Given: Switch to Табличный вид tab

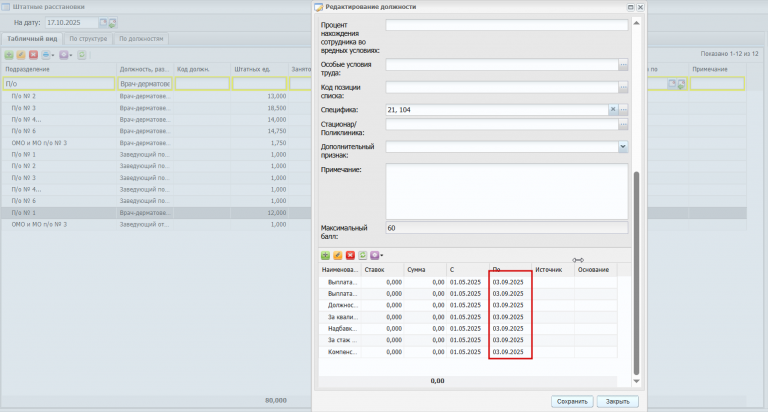Looking at the screenshot, I should coord(32,39).
